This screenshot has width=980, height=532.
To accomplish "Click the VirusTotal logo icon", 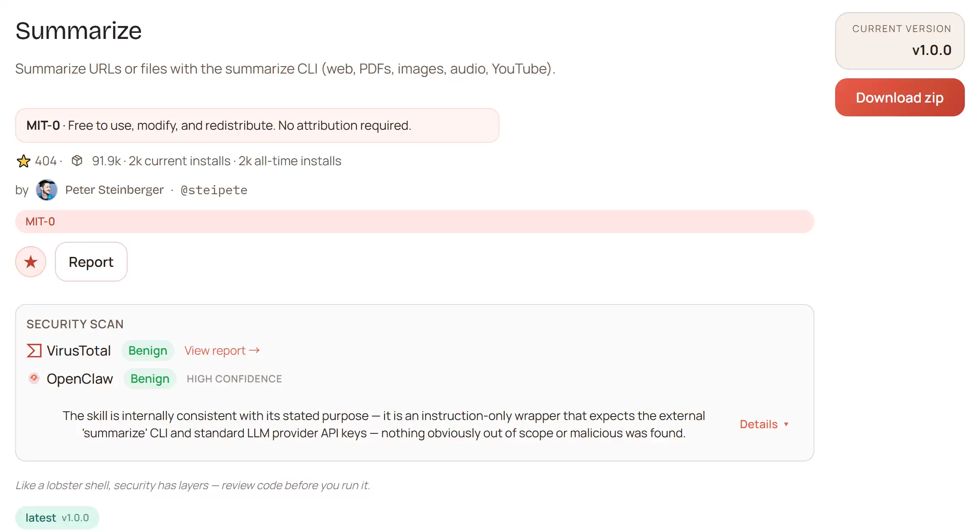I will tap(34, 350).
